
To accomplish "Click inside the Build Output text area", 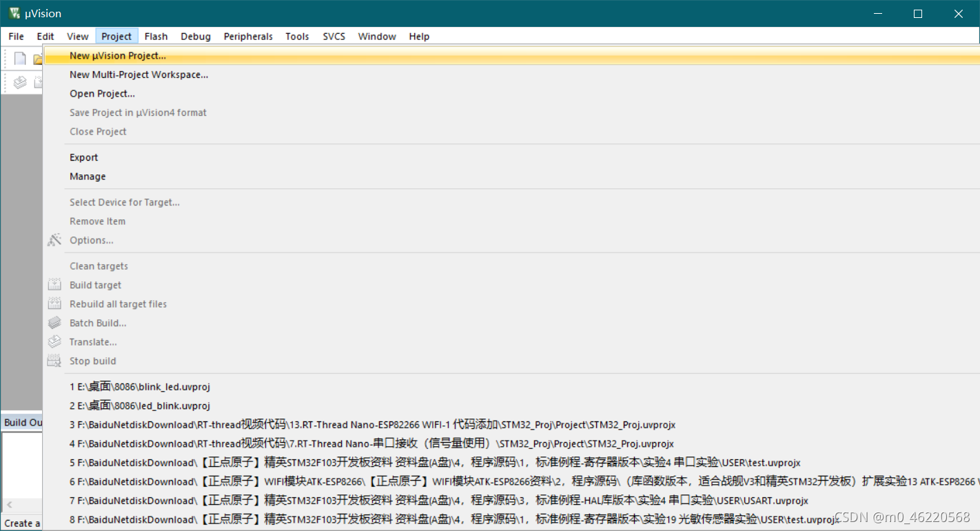I will [x=22, y=465].
